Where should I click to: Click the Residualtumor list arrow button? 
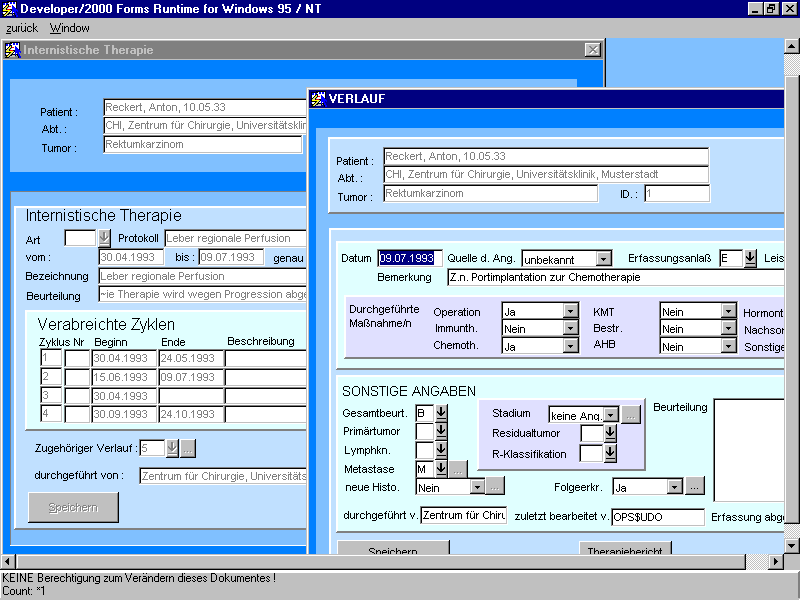click(x=610, y=434)
